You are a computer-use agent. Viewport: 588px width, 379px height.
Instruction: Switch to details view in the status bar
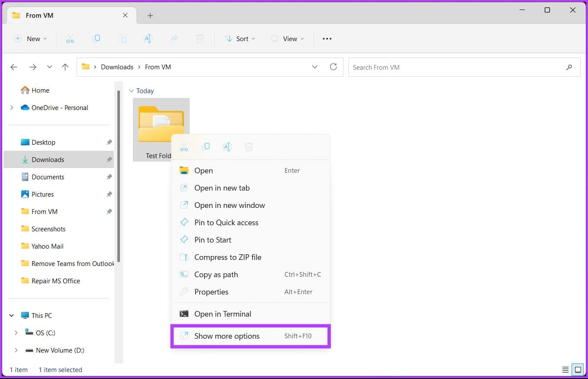click(x=565, y=369)
